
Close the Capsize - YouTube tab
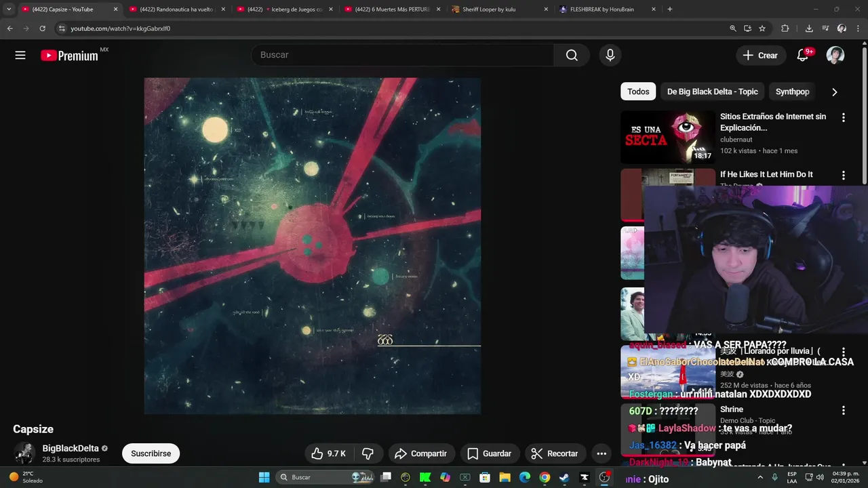[115, 9]
